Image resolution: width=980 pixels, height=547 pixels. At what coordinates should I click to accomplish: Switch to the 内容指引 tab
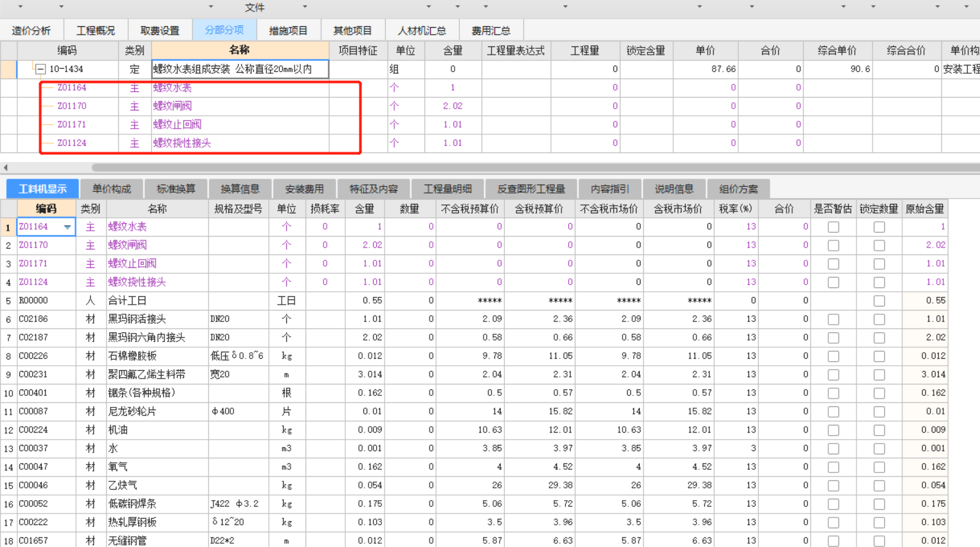(x=610, y=189)
